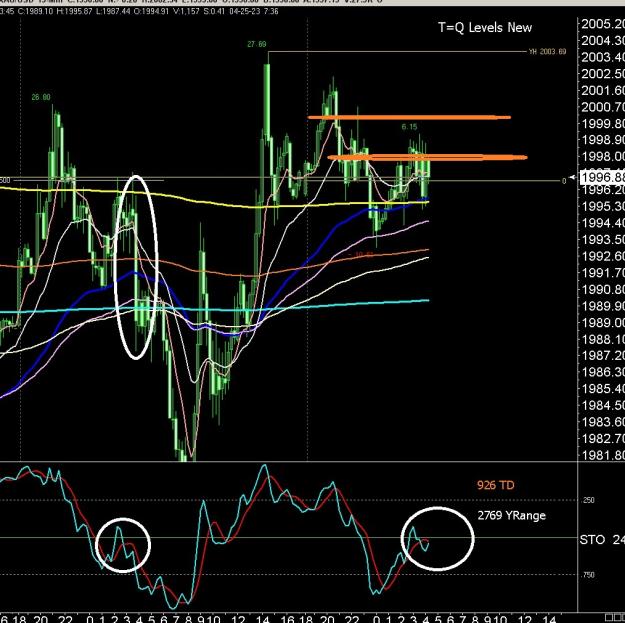This screenshot has height=623, width=625.
Task: Click the 1992.60 price axis label
Action: point(603,256)
